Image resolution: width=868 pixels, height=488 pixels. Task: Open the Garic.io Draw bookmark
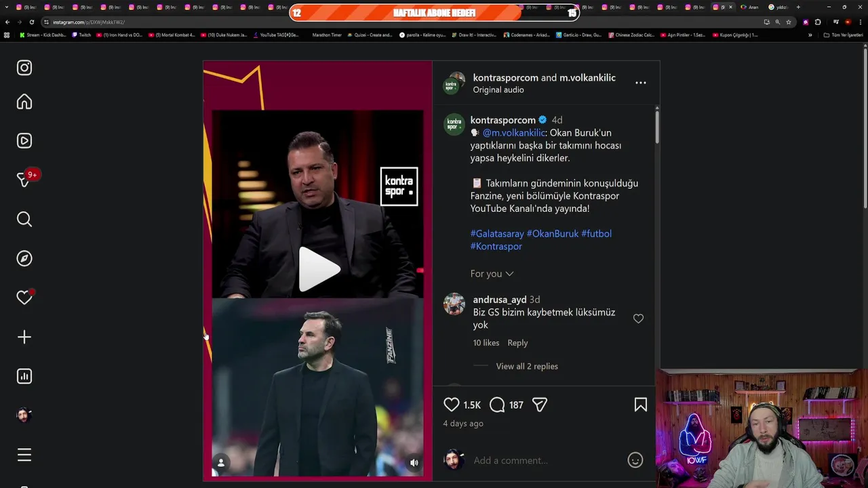pos(578,35)
